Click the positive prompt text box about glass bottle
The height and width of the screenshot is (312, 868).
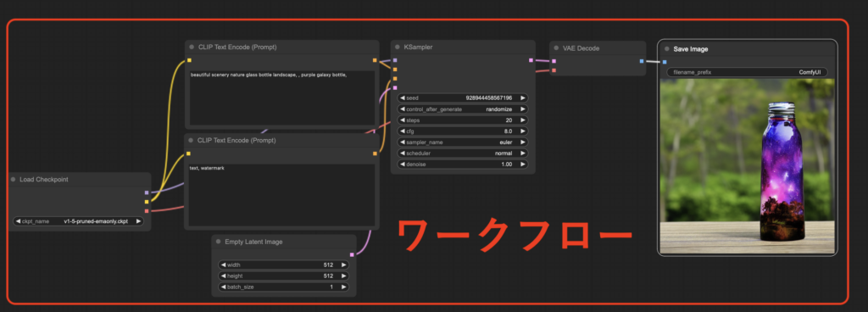coord(282,97)
